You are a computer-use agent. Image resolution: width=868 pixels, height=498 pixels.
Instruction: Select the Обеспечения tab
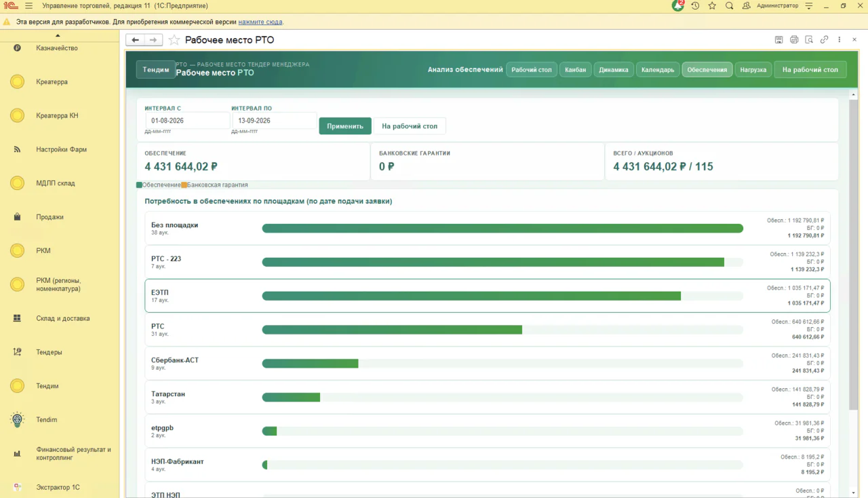pyautogui.click(x=707, y=70)
